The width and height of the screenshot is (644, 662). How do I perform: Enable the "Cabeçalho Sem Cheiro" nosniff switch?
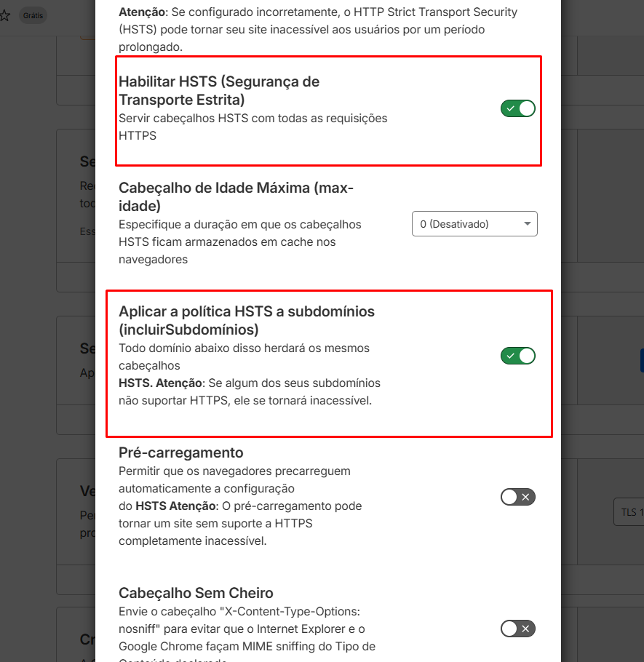[518, 629]
